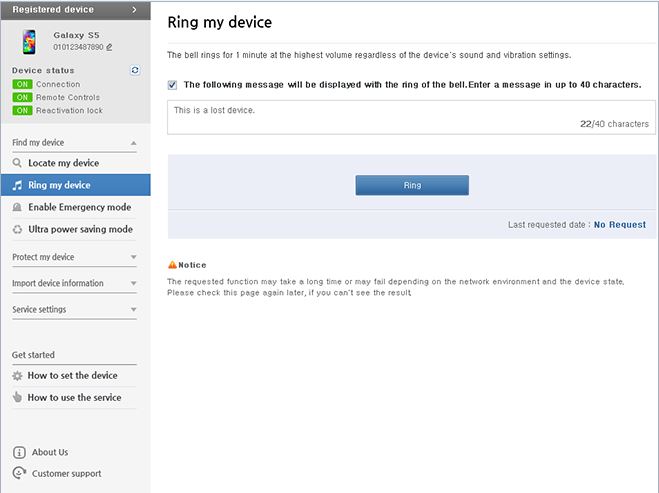Click the blue Ring button

pyautogui.click(x=412, y=185)
